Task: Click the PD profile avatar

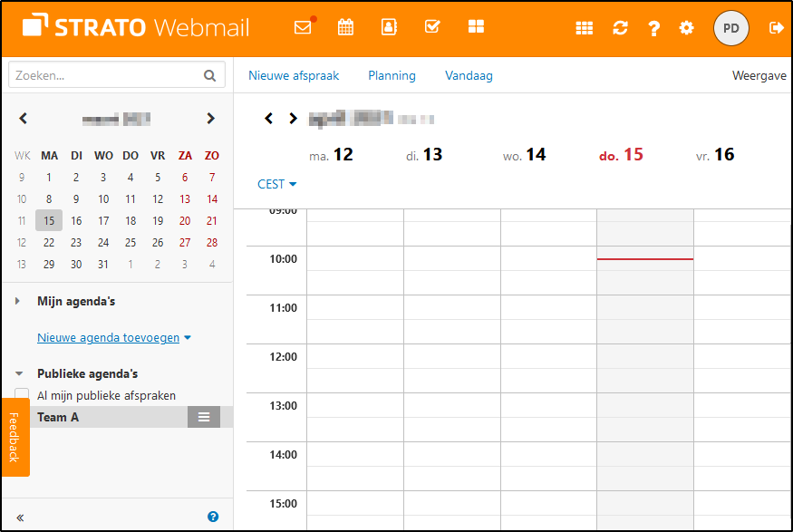Action: pos(731,28)
